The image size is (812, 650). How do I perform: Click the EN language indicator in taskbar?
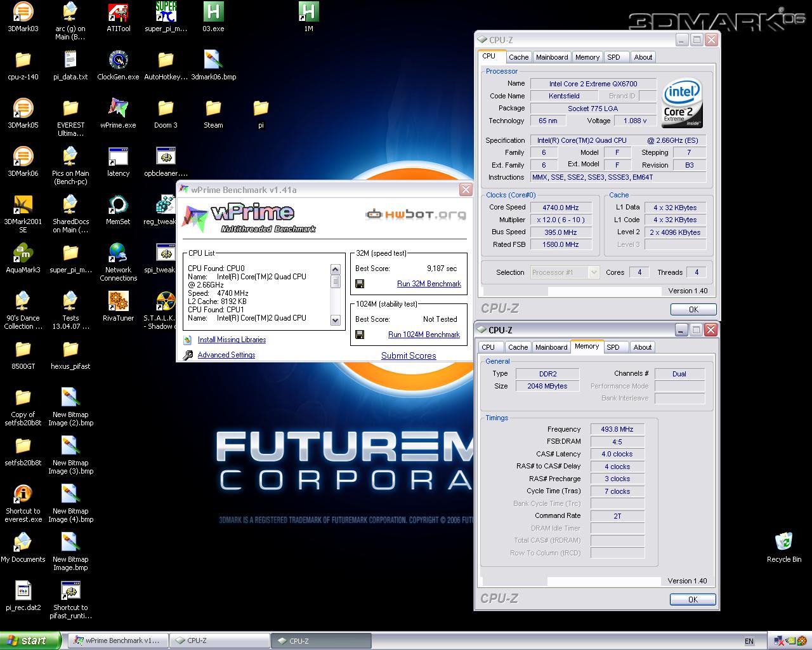click(x=749, y=641)
